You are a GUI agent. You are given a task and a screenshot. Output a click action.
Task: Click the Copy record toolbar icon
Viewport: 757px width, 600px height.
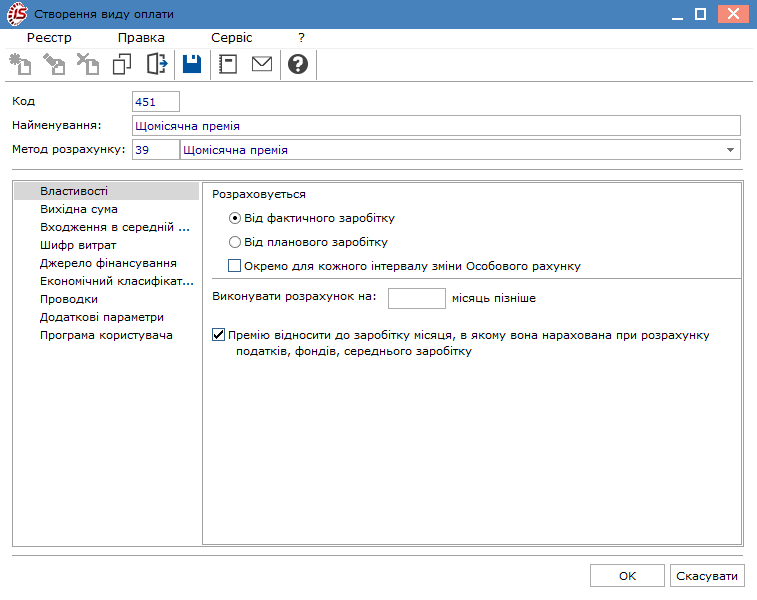122,64
